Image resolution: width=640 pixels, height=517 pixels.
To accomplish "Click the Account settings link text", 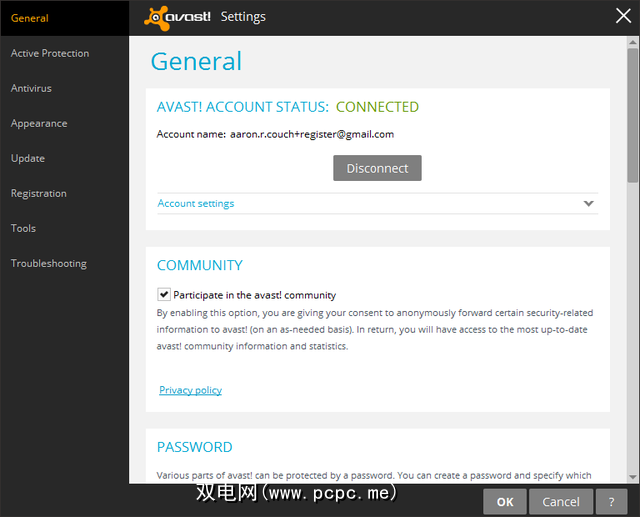I will pyautogui.click(x=196, y=203).
